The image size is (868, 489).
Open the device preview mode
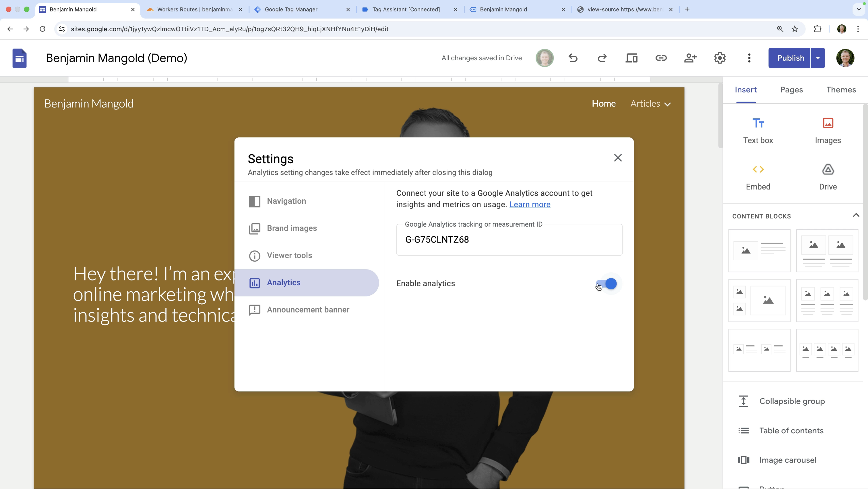(631, 58)
